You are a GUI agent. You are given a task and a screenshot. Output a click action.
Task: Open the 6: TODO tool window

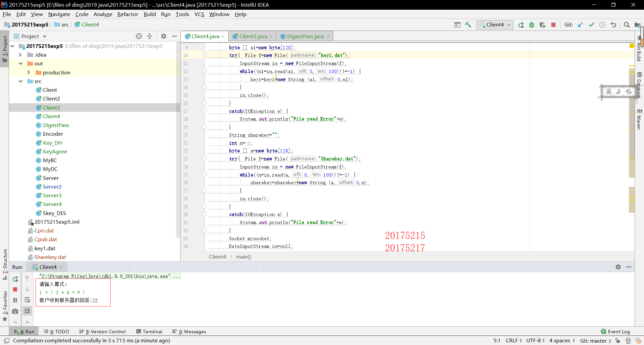56,332
